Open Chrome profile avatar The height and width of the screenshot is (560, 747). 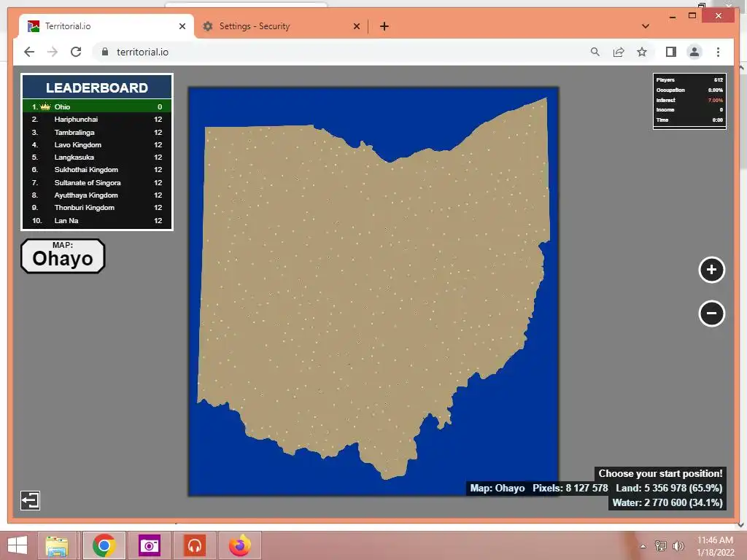[x=694, y=52]
